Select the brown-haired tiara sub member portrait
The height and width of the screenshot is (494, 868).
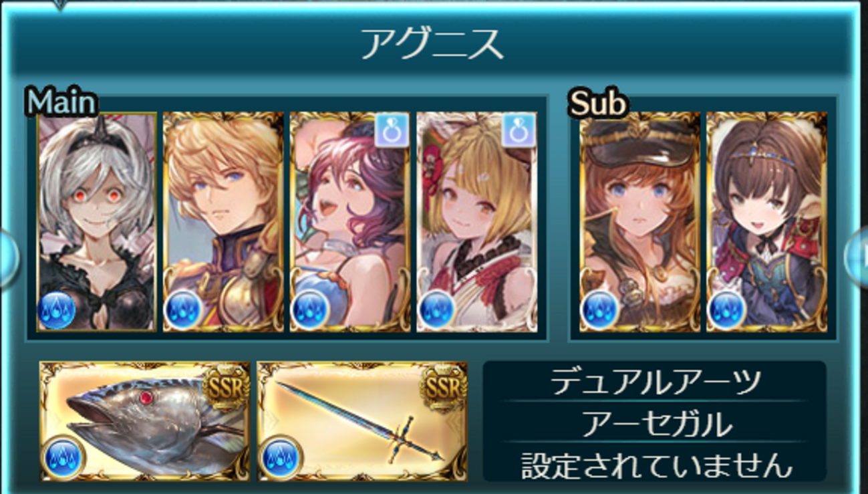click(767, 222)
